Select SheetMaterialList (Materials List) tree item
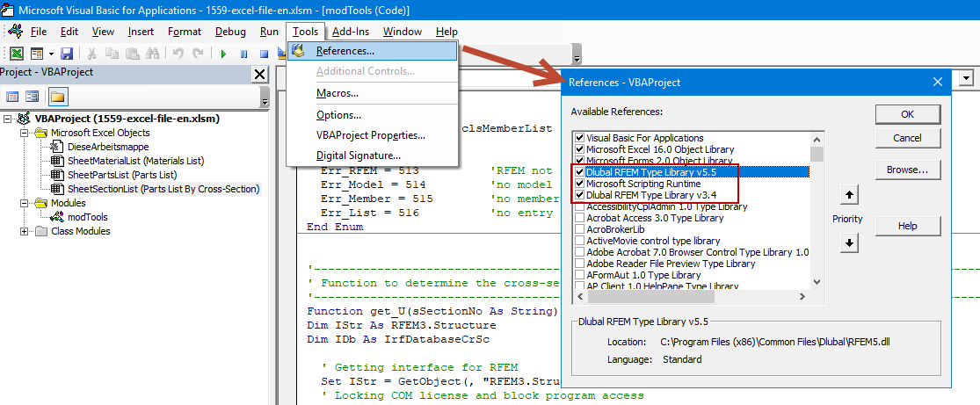980x405 pixels. coord(135,161)
